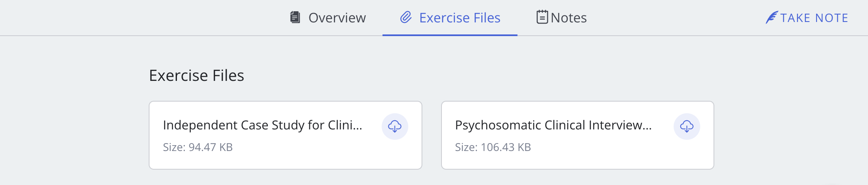Open the Independent Case Study file title

[x=257, y=125]
